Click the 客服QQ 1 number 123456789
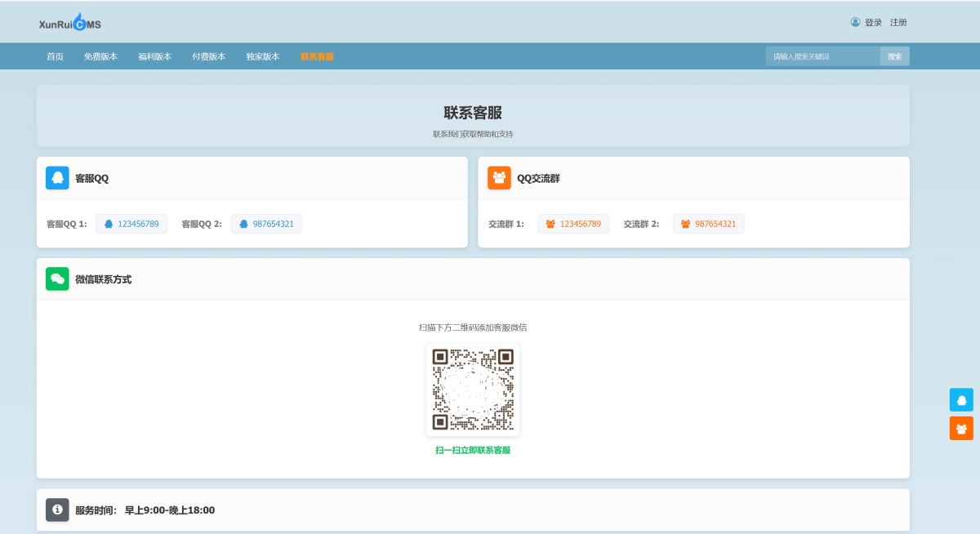 [131, 224]
